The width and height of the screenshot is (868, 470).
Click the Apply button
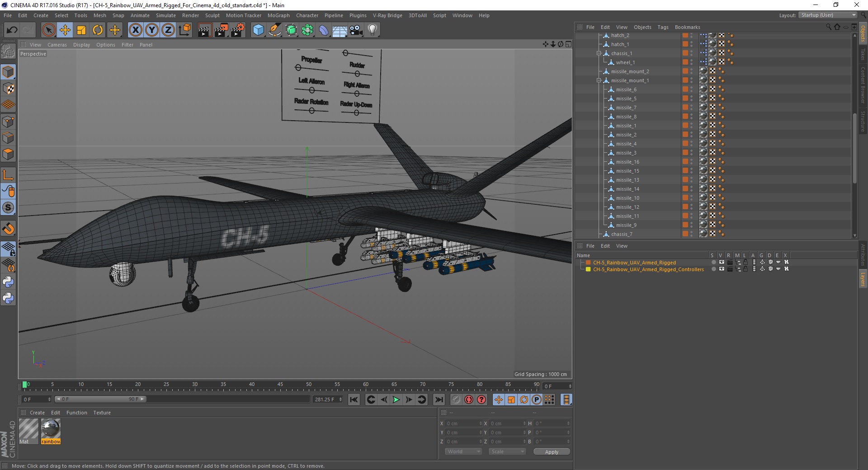tap(552, 452)
